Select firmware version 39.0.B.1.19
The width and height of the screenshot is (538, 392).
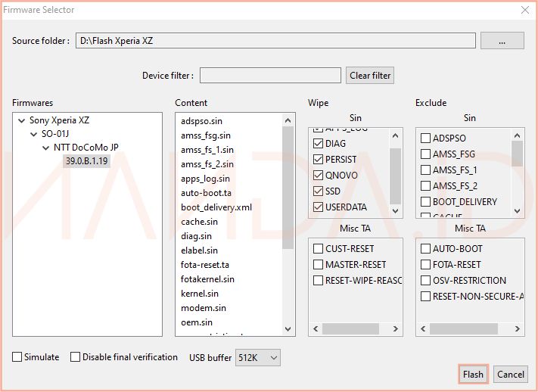[x=86, y=161]
